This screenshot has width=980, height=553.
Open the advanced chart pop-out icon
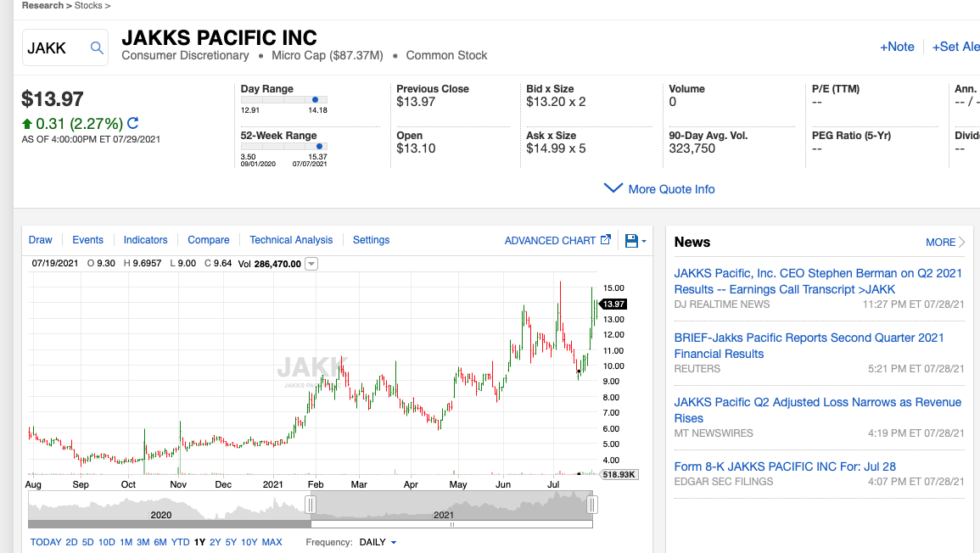tap(606, 241)
